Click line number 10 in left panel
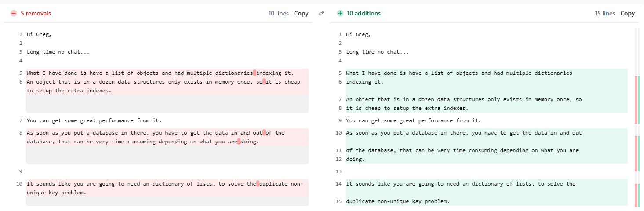This screenshot has width=644, height=211. pos(19,184)
